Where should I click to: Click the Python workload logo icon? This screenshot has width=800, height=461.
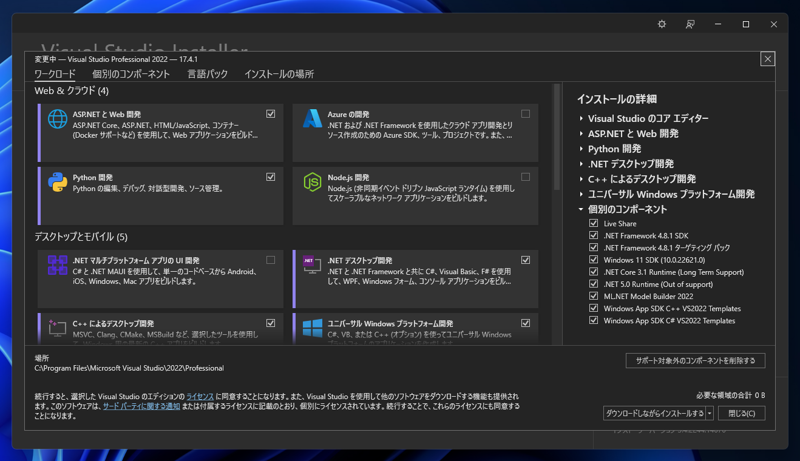[x=58, y=182]
